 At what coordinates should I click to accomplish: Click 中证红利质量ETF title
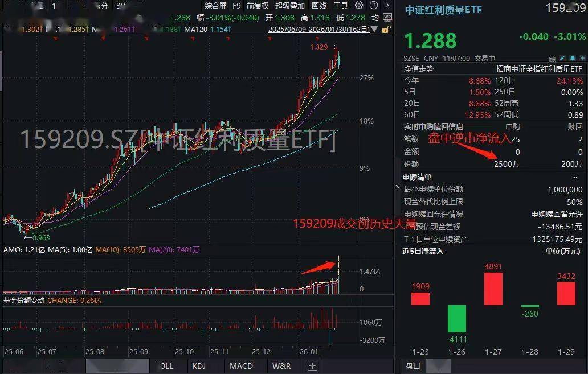(443, 10)
